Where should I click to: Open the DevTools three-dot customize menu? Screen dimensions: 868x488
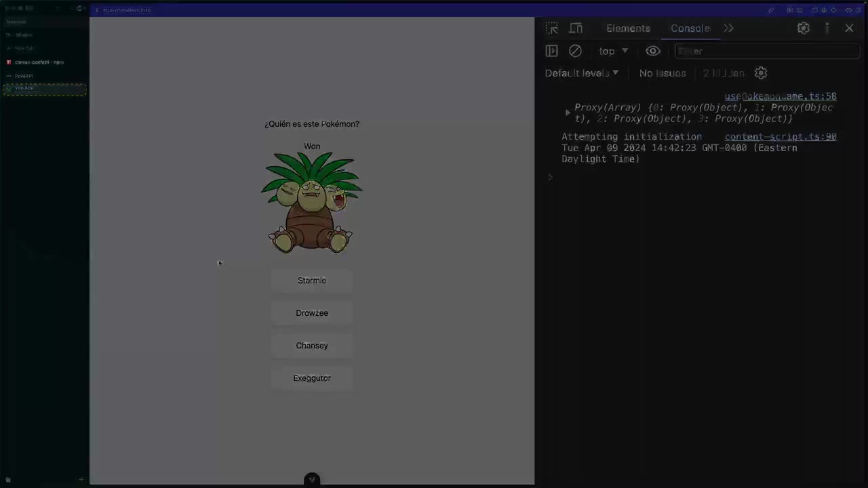(x=827, y=28)
